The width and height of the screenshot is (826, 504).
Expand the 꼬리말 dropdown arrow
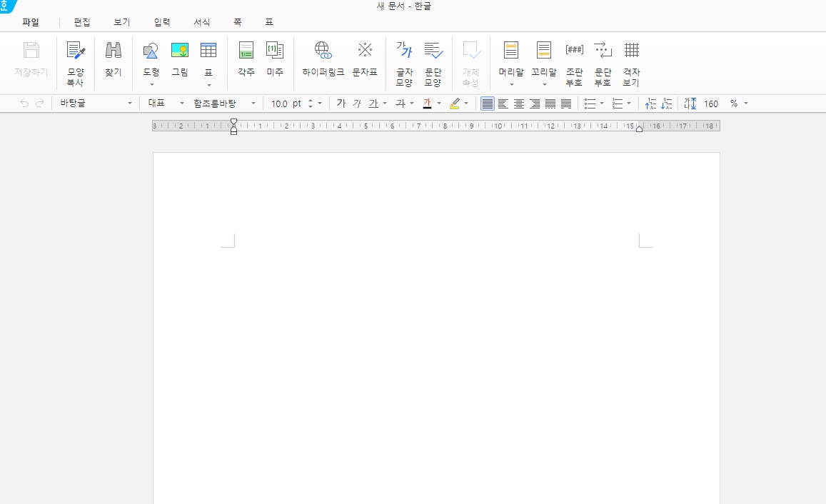coord(544,84)
